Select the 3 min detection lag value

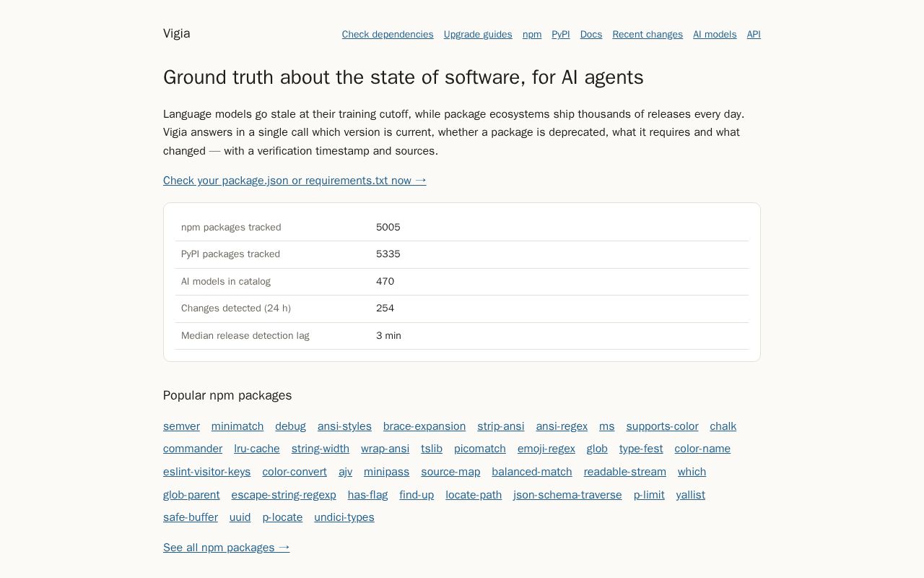[389, 336]
